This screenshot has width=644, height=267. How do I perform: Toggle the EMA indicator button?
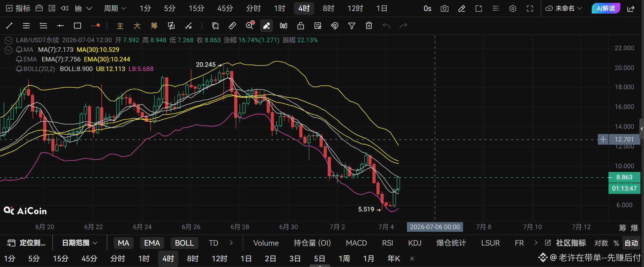click(152, 243)
